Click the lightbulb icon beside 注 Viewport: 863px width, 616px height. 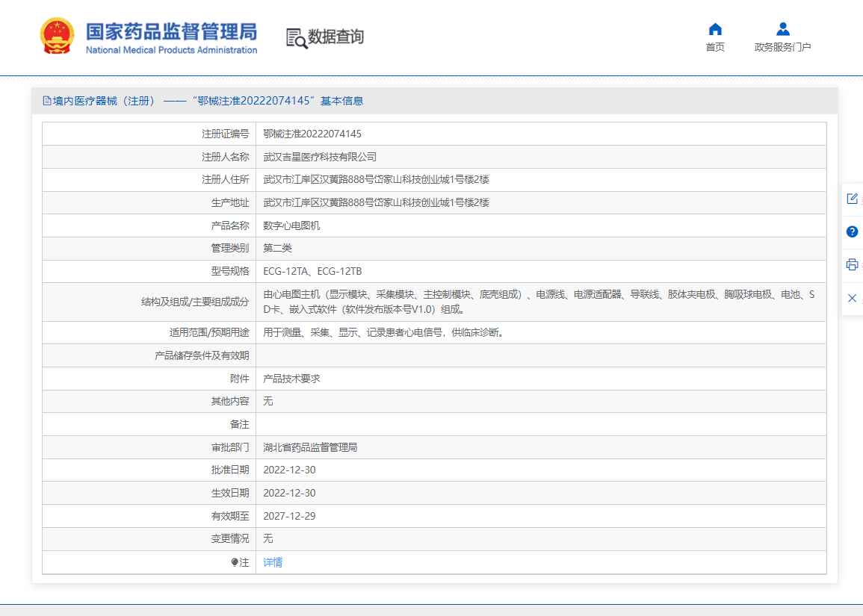click(235, 562)
